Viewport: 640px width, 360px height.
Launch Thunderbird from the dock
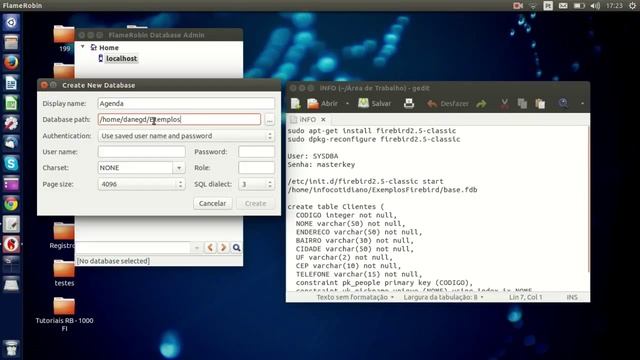(x=11, y=143)
